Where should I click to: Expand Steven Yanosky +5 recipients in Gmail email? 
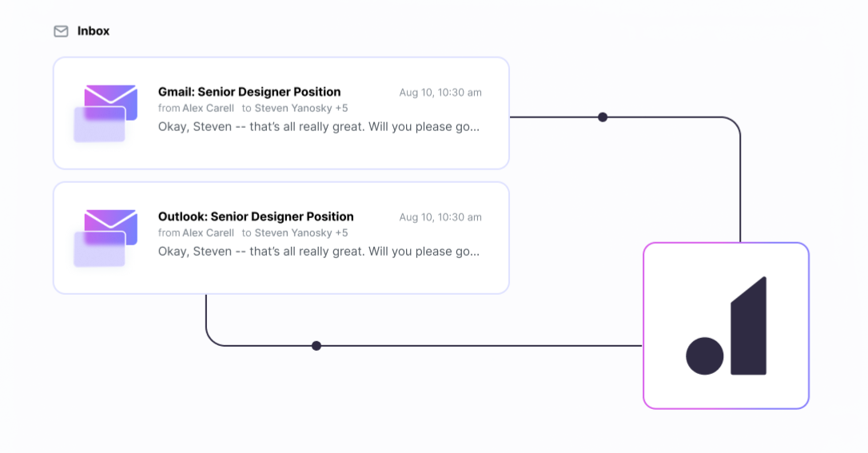(x=301, y=109)
